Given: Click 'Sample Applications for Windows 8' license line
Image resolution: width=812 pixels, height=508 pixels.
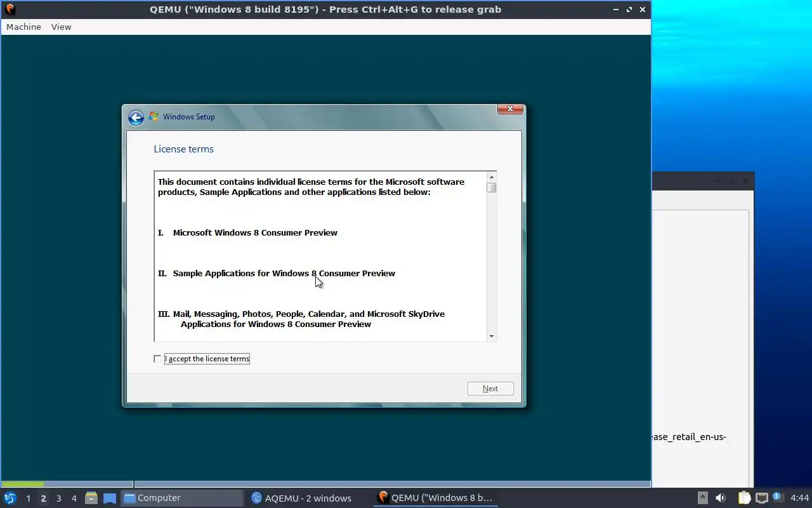Looking at the screenshot, I should click(x=284, y=273).
